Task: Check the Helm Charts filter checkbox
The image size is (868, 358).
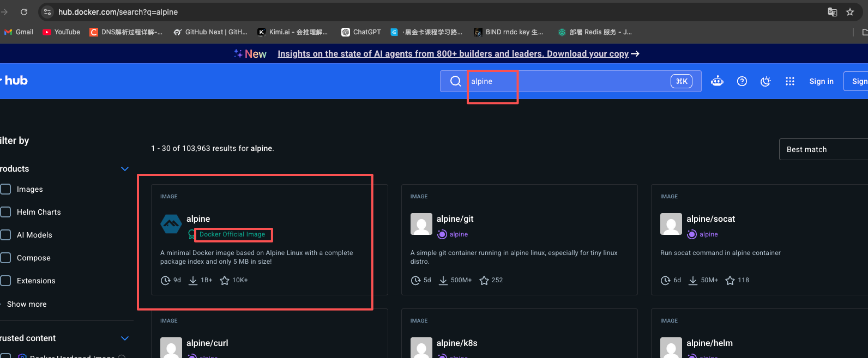Action: [6, 212]
